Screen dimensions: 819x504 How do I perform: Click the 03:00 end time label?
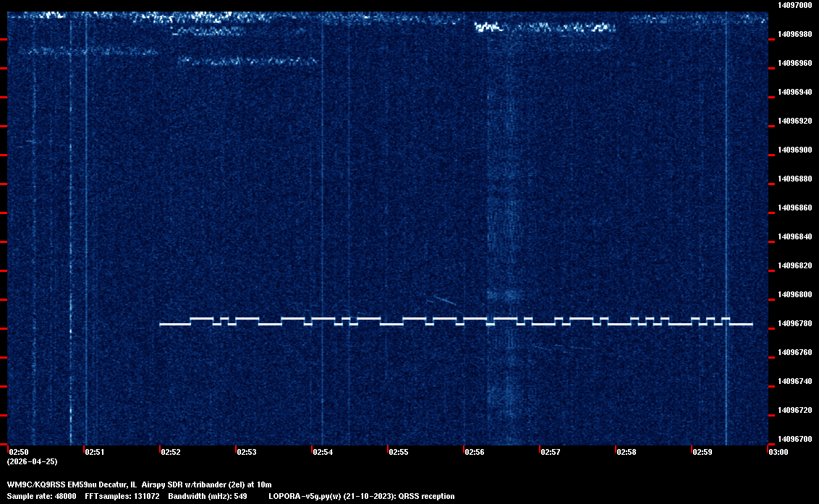tap(778, 452)
